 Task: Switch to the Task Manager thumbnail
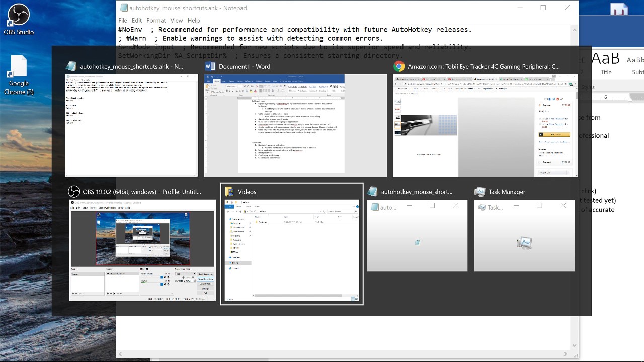pos(524,235)
